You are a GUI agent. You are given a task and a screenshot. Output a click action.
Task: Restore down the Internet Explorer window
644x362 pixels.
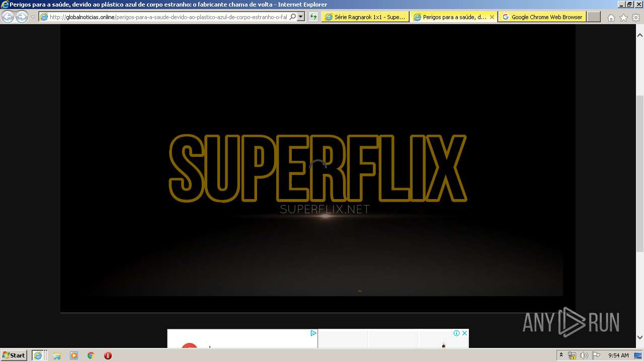coord(629,5)
